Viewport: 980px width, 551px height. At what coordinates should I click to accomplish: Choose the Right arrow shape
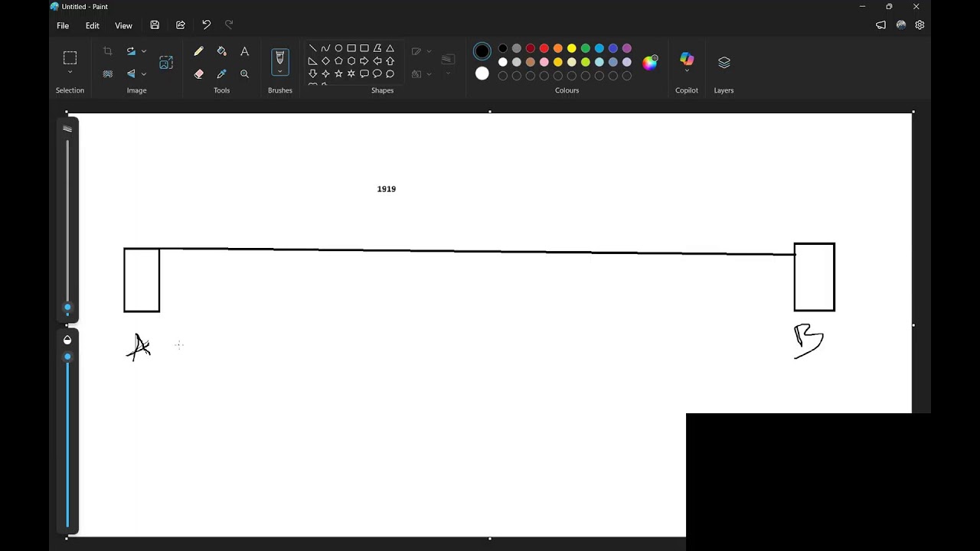click(364, 61)
